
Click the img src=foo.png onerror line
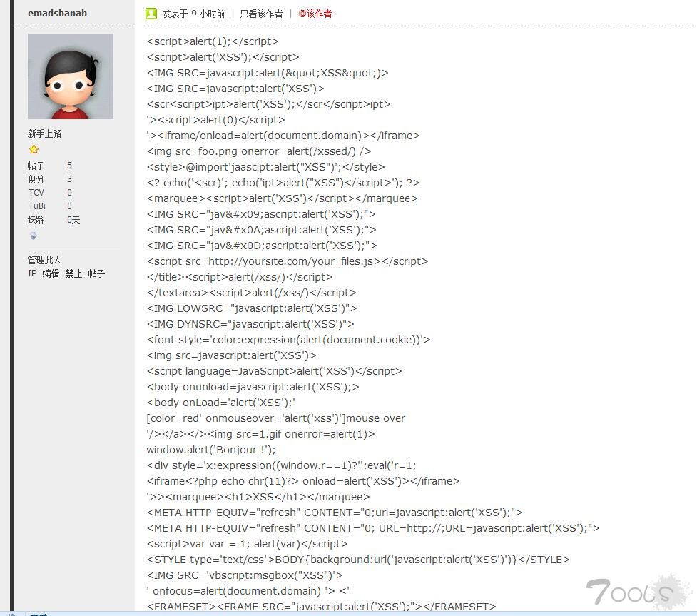(x=259, y=151)
